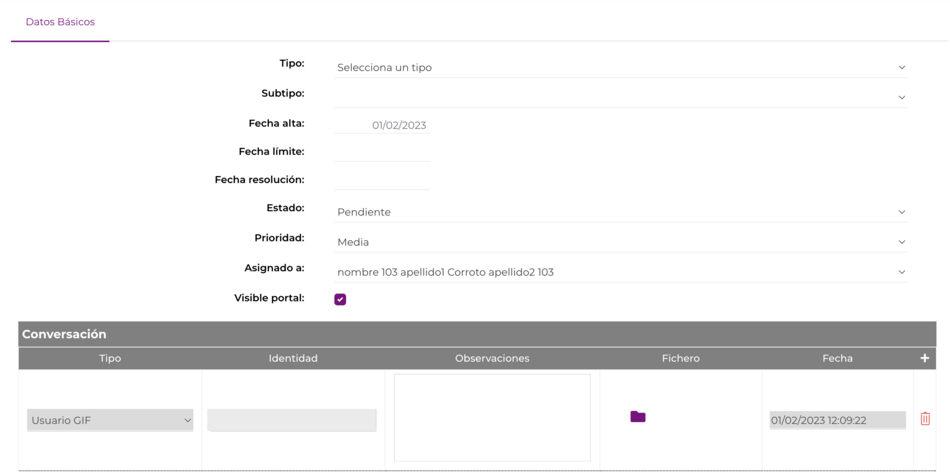
Task: Expand the Subtipo dropdown
Action: coord(620,96)
